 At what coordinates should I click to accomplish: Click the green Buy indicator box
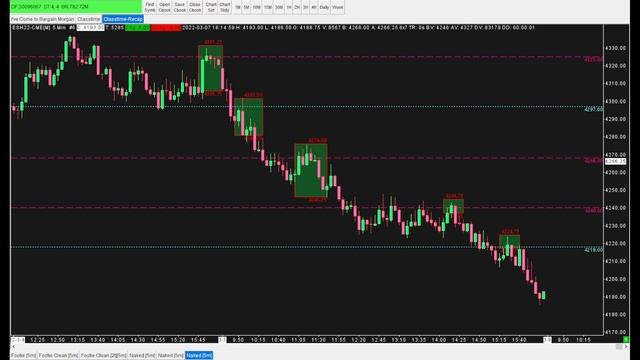click(138, 28)
